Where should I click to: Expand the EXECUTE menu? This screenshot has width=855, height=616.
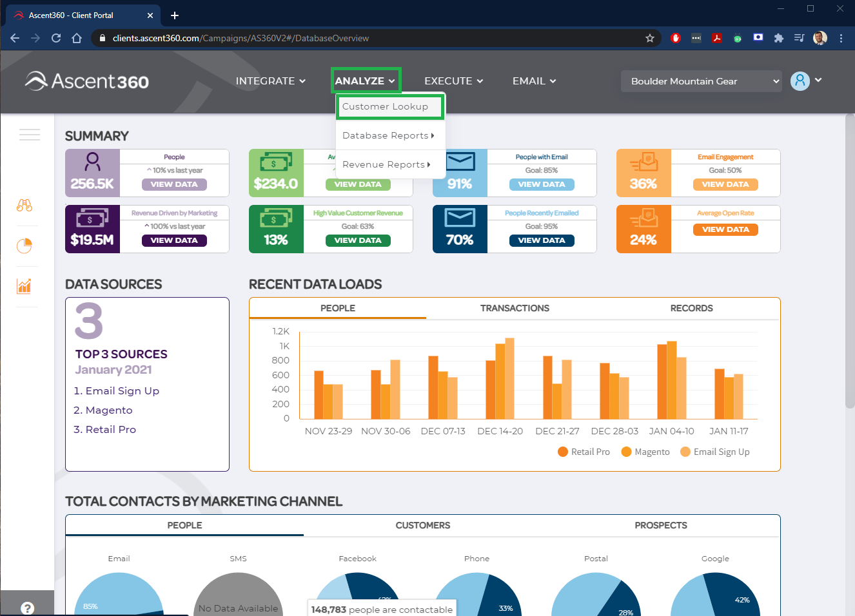(x=454, y=81)
